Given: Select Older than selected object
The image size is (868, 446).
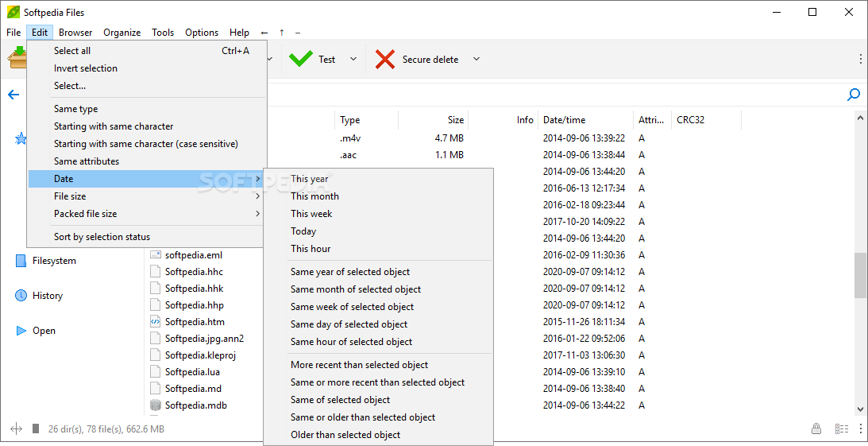Looking at the screenshot, I should click(378, 434).
